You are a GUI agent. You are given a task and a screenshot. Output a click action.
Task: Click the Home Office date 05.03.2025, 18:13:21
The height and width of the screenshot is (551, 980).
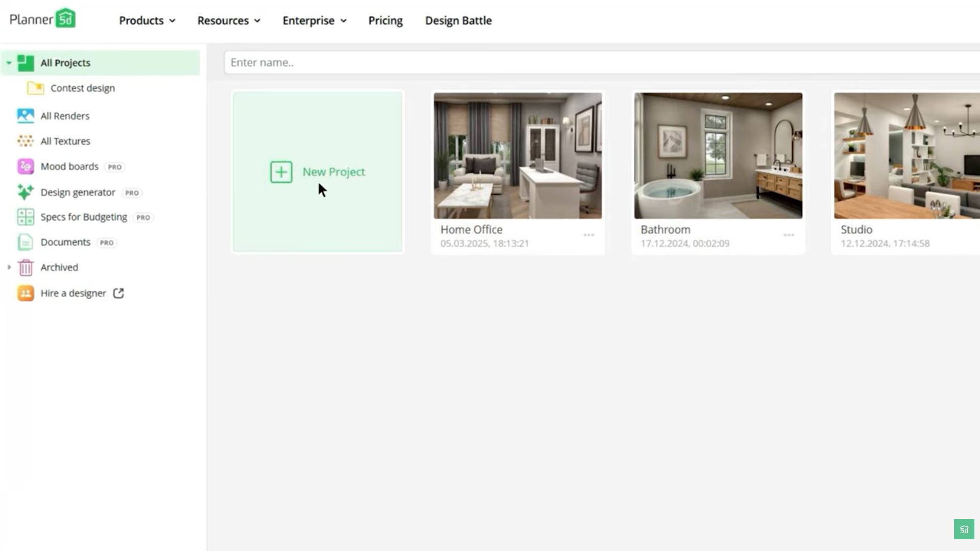click(x=485, y=244)
